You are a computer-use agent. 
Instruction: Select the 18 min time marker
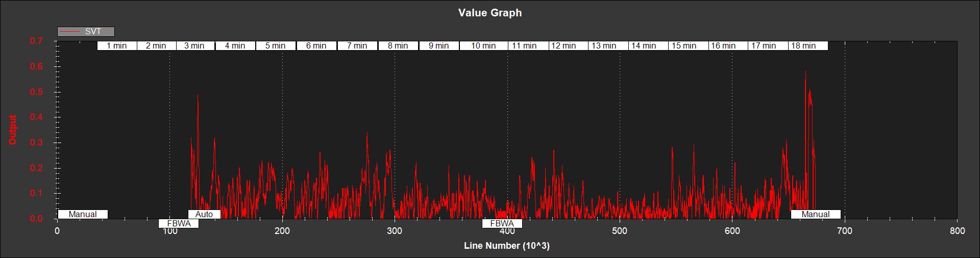pyautogui.click(x=803, y=46)
